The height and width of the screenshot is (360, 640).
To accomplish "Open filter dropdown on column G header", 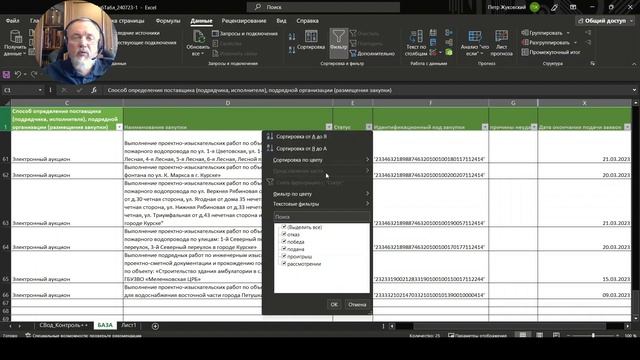I will 533,127.
